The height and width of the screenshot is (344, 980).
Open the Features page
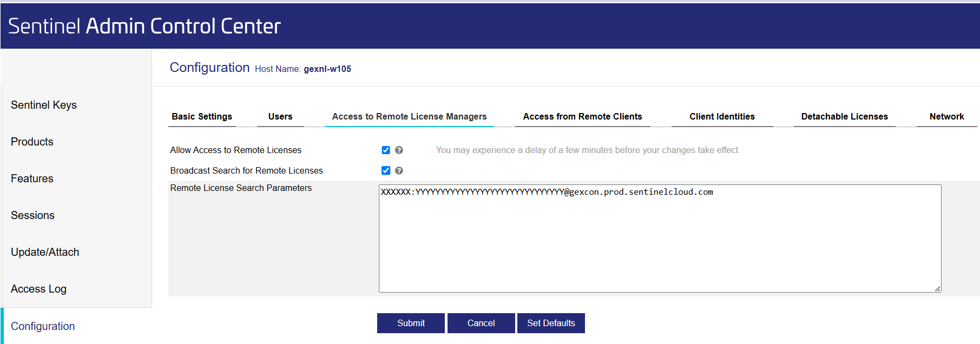(x=32, y=178)
